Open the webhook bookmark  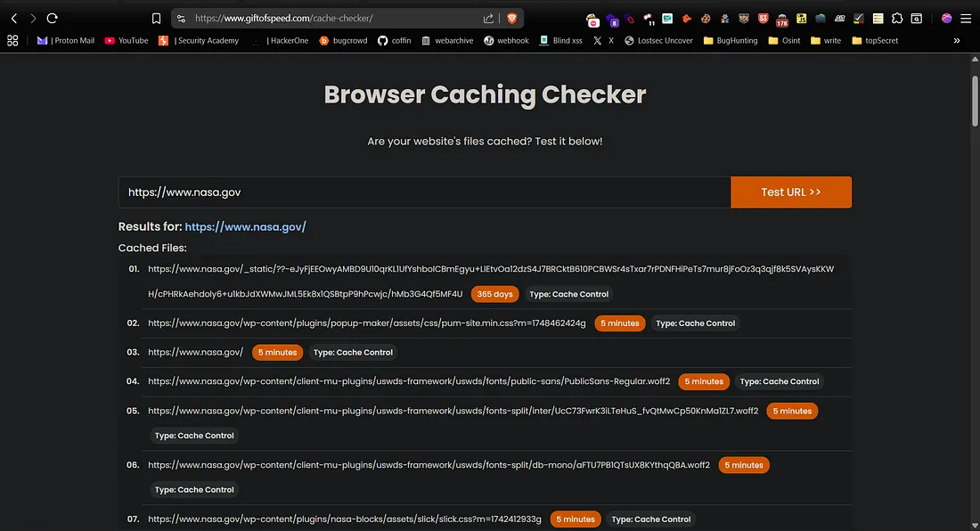coord(506,41)
